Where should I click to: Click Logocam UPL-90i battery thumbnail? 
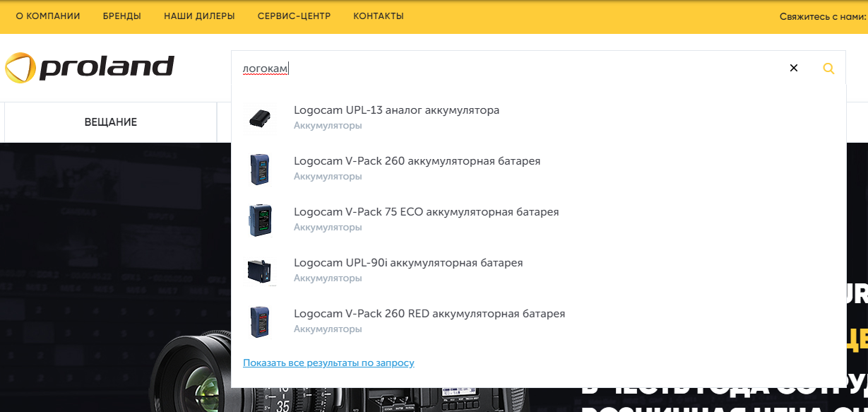coord(259,271)
